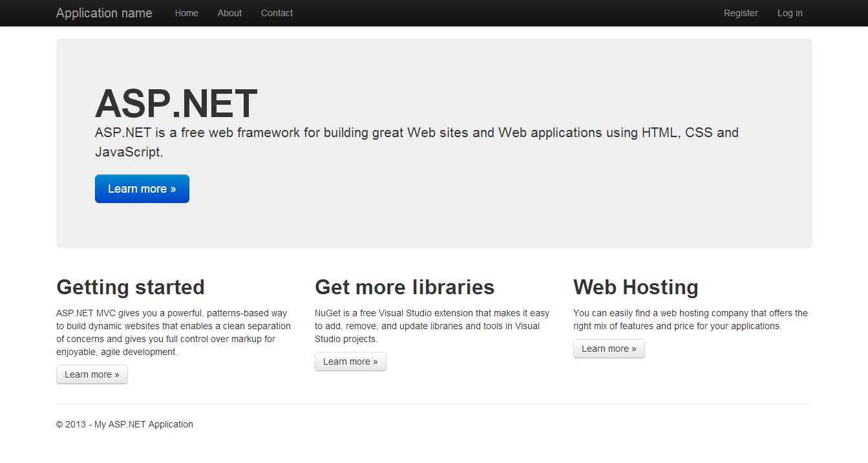
Task: Click the jumbotron ASP.NET description paragraph
Action: (417, 142)
